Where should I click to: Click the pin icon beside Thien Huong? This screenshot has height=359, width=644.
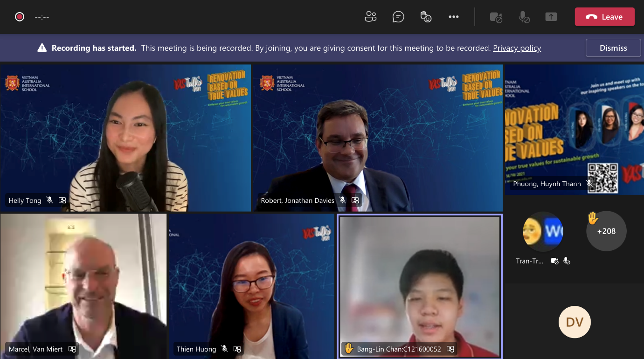237,349
